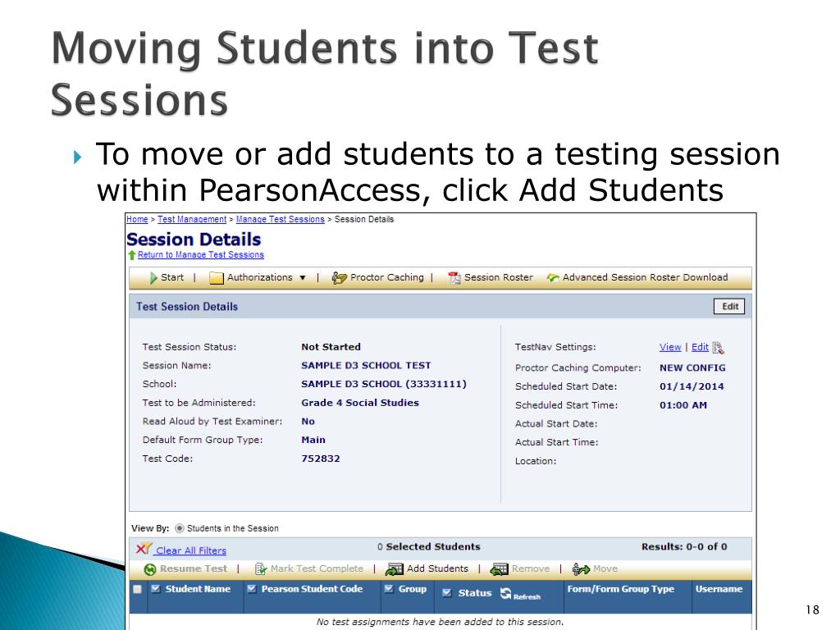This screenshot has width=840, height=630.
Task: Expand the Authorizations dropdown arrow
Action: (303, 278)
